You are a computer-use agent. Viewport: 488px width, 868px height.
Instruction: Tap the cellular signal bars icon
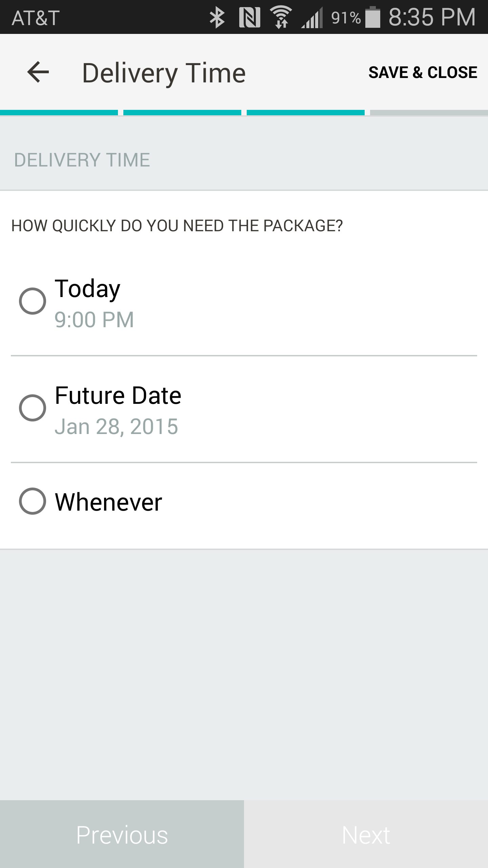(x=312, y=18)
